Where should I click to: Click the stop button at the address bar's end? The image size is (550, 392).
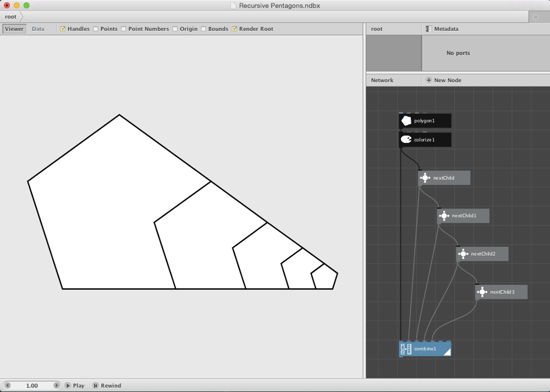(x=536, y=17)
